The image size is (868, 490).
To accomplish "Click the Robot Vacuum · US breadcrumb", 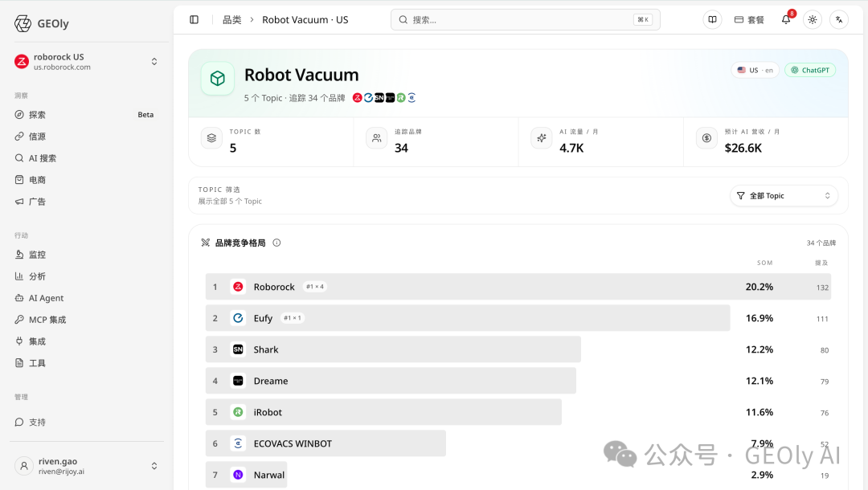I will 305,20.
